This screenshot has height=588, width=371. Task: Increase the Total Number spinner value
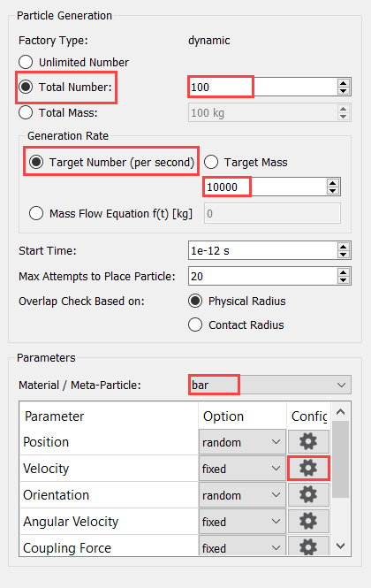pos(344,83)
